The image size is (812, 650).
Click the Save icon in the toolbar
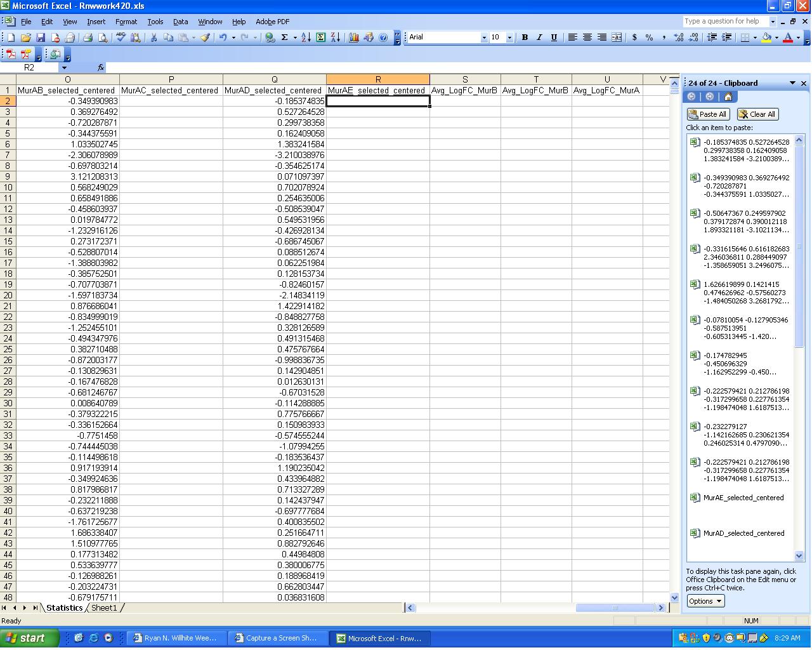click(41, 37)
